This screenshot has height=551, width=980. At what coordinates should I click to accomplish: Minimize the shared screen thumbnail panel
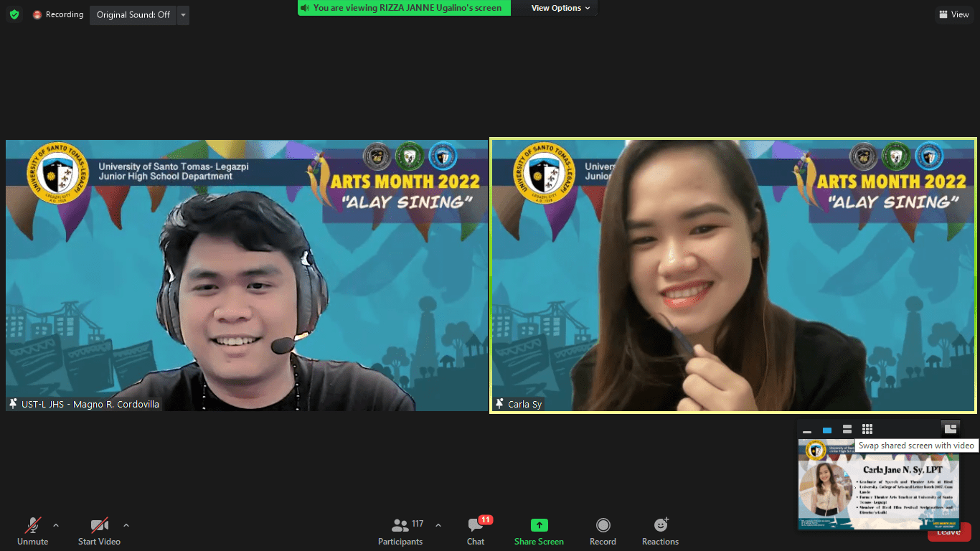click(807, 430)
